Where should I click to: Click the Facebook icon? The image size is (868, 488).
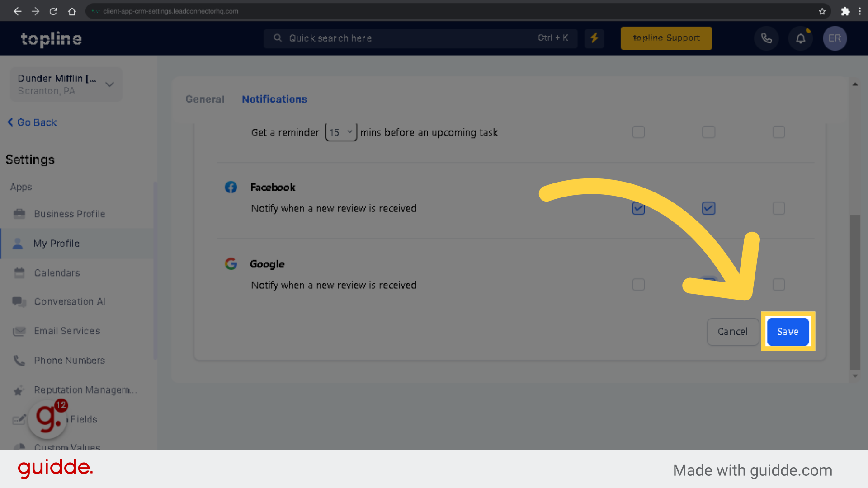pos(231,187)
